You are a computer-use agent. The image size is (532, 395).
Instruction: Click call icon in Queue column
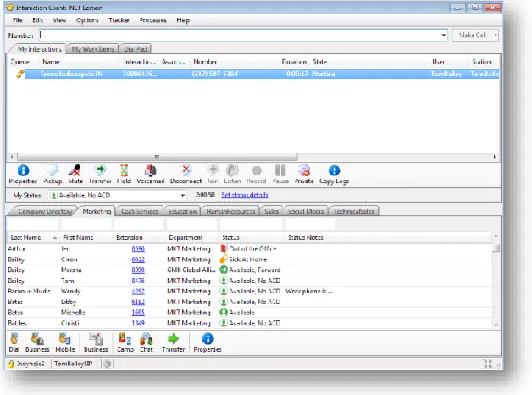tap(20, 74)
